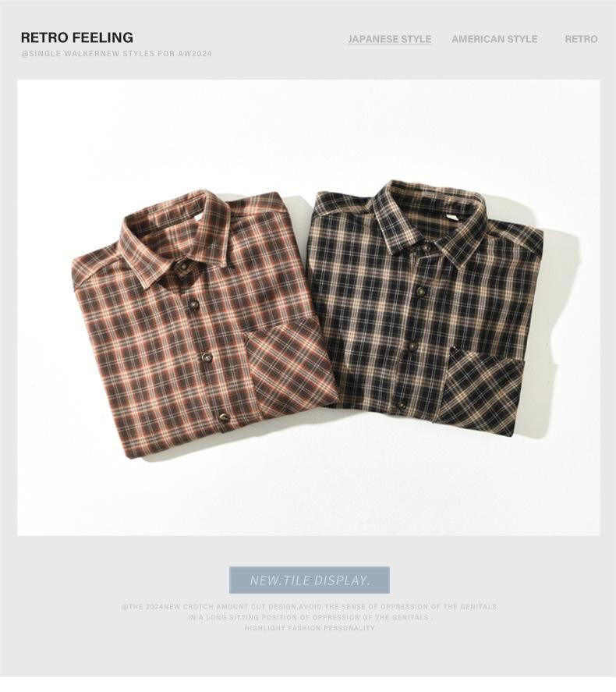The width and height of the screenshot is (616, 692).
Task: Click the long sitting position text line
Action: pyautogui.click(x=310, y=617)
